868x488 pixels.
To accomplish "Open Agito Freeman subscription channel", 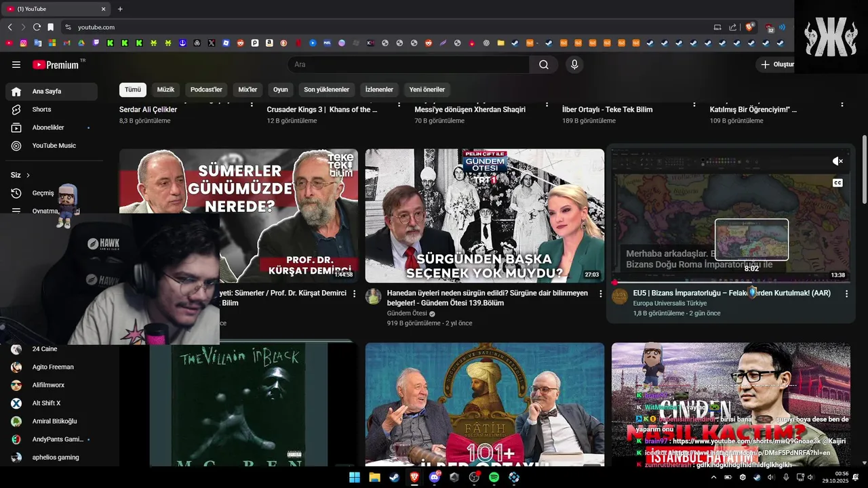I will point(52,367).
